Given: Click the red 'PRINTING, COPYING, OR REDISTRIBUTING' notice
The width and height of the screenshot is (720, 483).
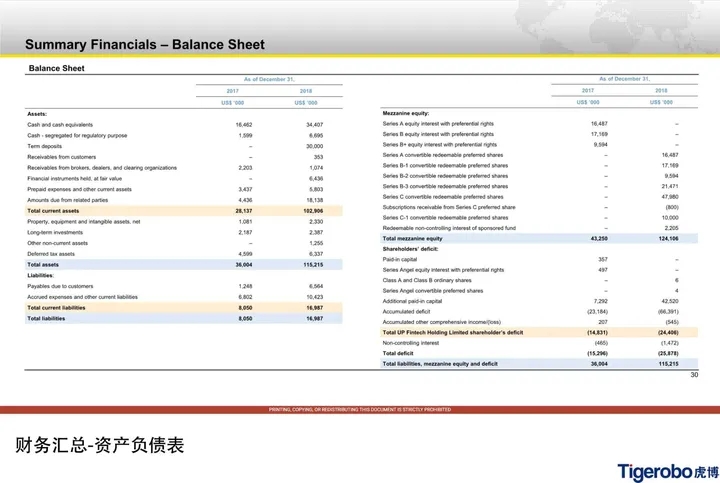Looking at the screenshot, I should pyautogui.click(x=360, y=410).
